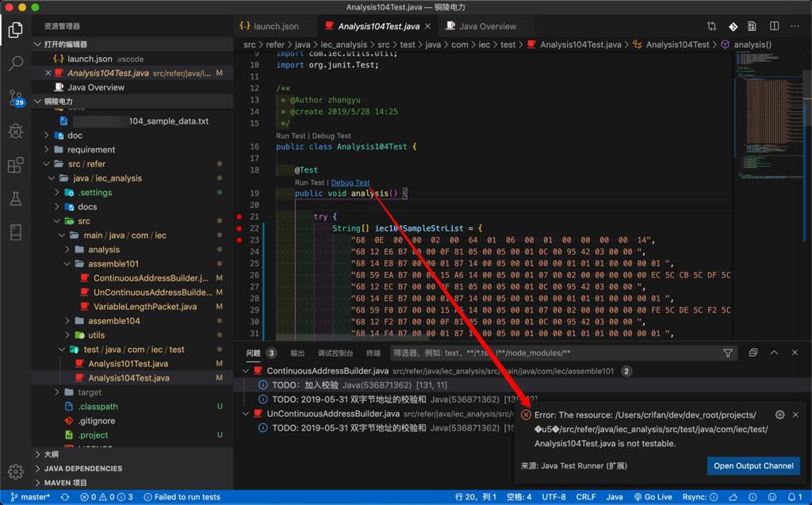Open the Extensions view

[15, 165]
